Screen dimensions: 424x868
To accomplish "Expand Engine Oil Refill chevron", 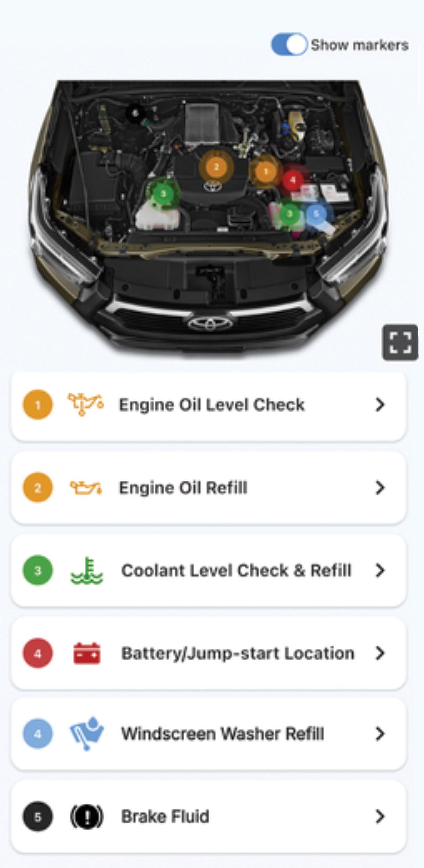I will click(x=380, y=488).
